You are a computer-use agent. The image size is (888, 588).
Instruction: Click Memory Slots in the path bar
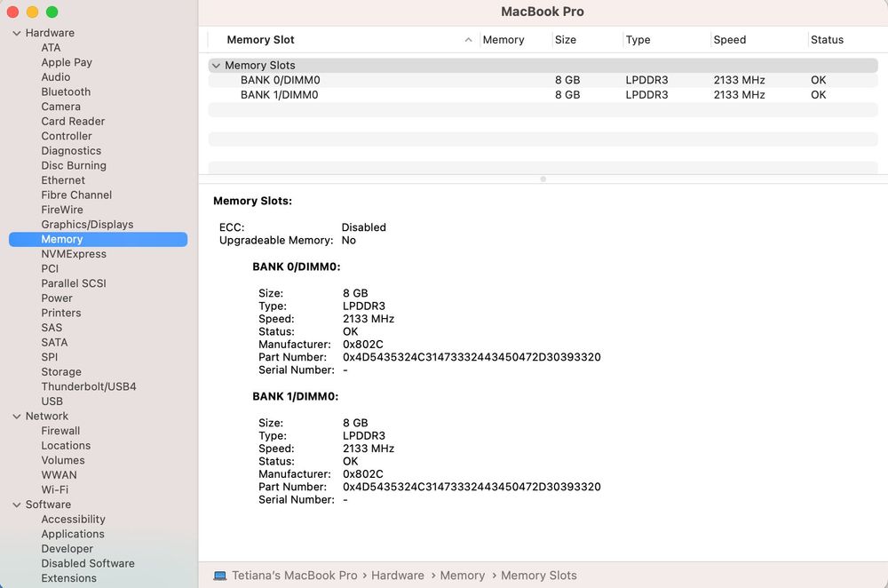(x=539, y=576)
